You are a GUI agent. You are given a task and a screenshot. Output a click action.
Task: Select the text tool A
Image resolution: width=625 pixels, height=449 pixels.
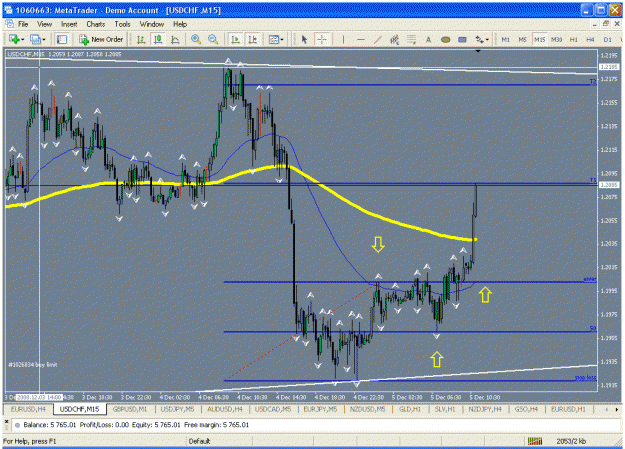point(428,39)
